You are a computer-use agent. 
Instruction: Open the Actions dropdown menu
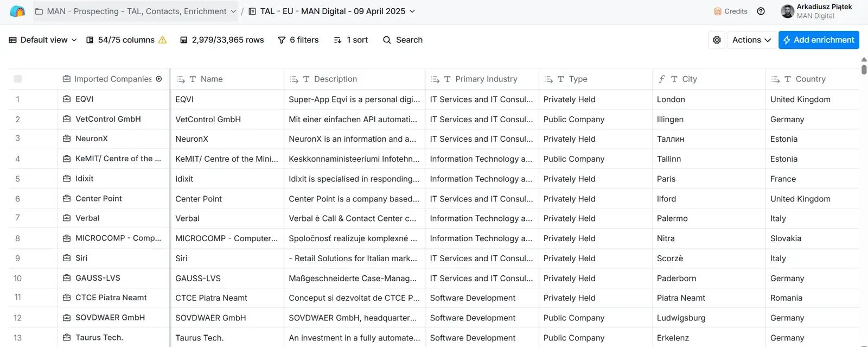(x=751, y=40)
